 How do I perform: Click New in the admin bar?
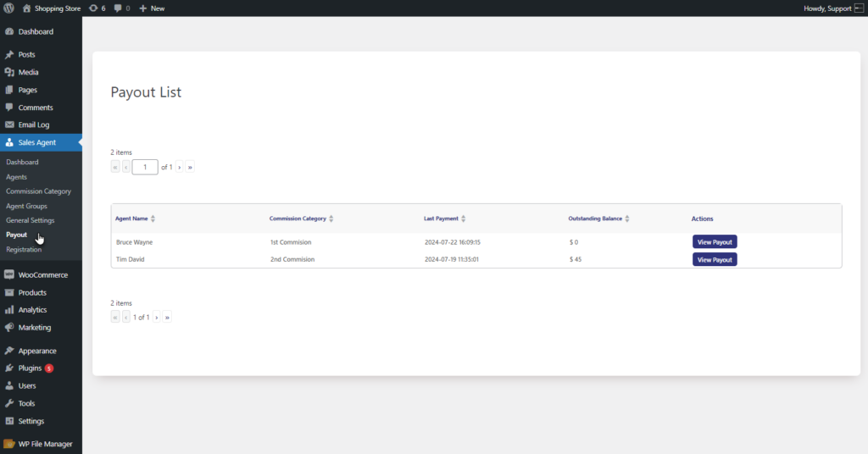(x=158, y=8)
